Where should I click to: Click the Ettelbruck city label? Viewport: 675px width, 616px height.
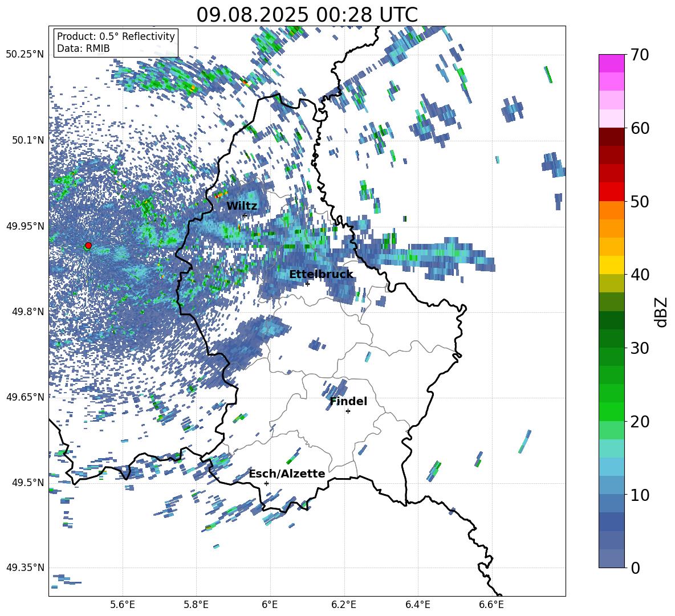pyautogui.click(x=321, y=274)
